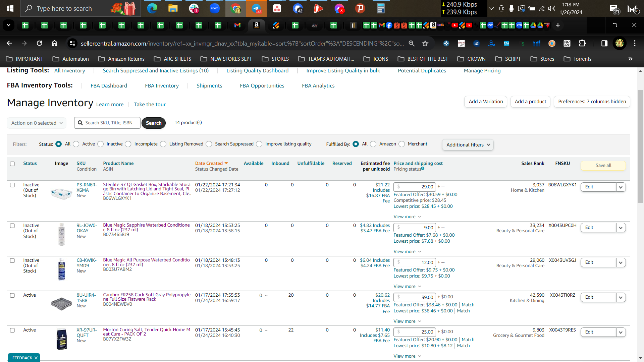Open the Sterilite Gasket Box product thumbnail
The image size is (644, 362).
click(x=61, y=193)
